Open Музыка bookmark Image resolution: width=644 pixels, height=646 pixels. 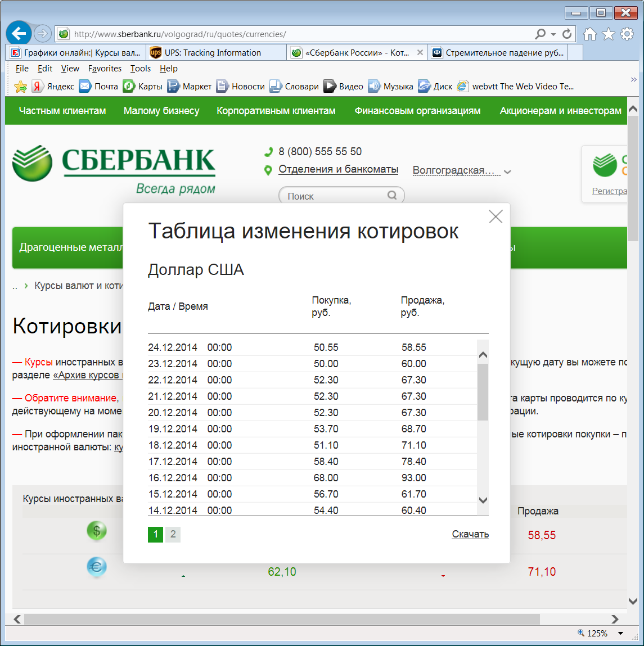coord(390,87)
